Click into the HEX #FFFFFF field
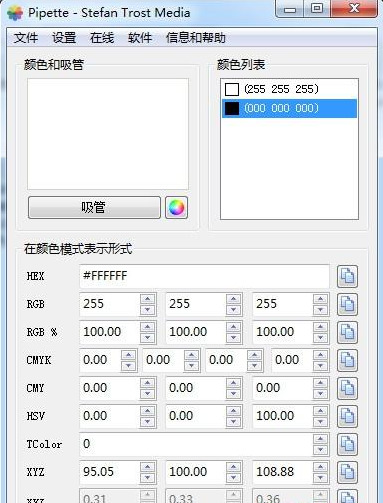Screen dimensions: 383x503 [x=204, y=276]
